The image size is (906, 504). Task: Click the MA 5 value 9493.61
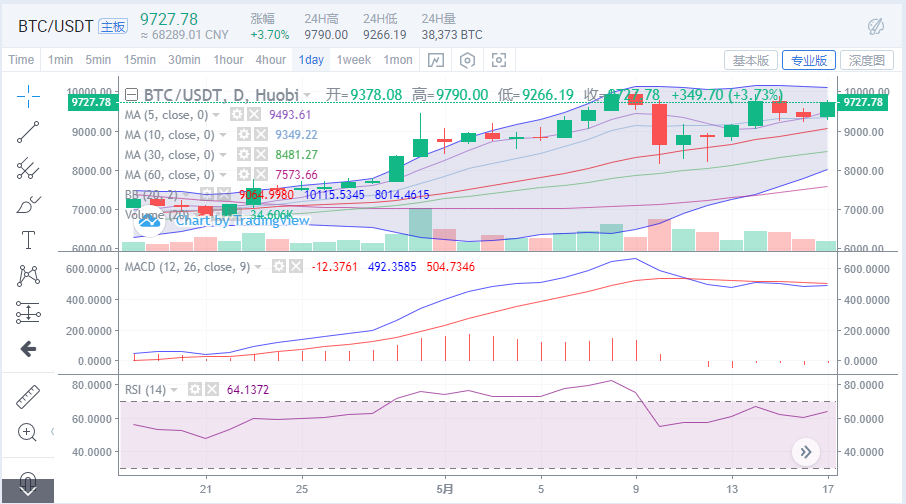point(290,115)
